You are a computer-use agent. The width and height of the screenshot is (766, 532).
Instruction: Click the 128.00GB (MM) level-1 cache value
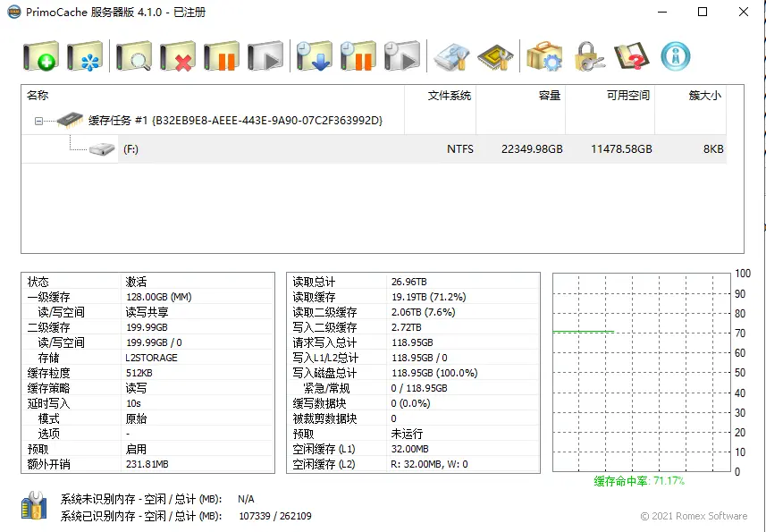[x=159, y=297]
